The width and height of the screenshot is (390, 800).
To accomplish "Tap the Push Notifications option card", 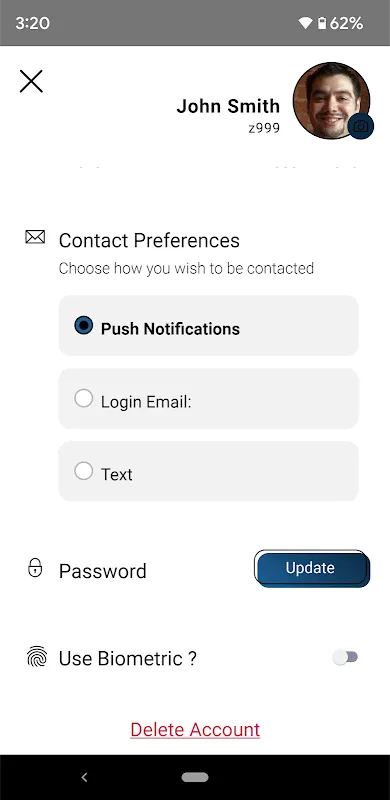I will point(208,326).
